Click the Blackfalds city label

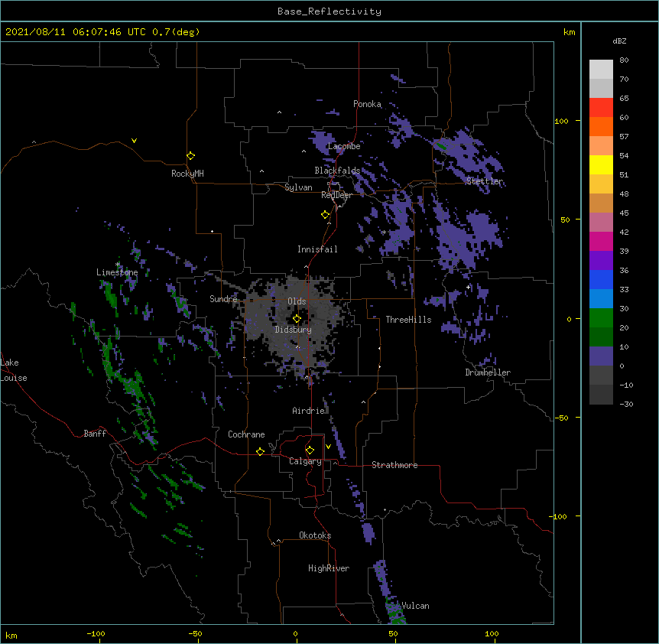pyautogui.click(x=337, y=171)
